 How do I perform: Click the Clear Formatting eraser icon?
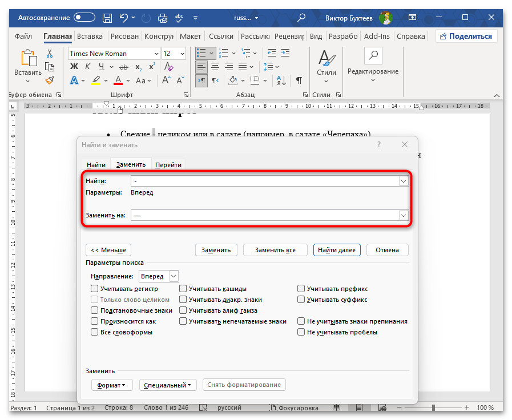[x=168, y=67]
